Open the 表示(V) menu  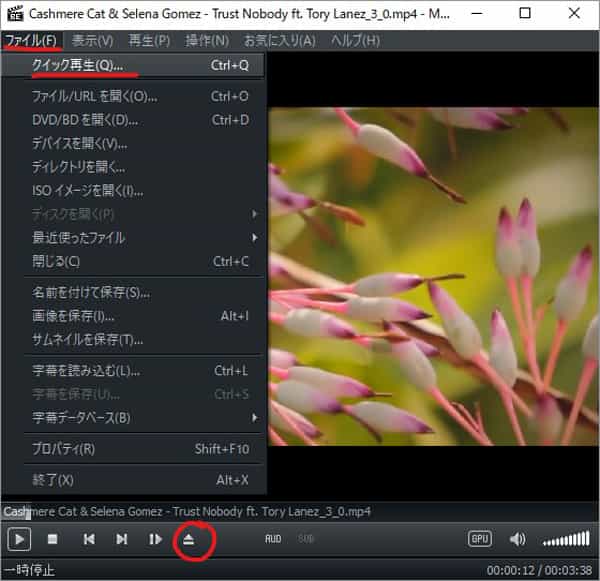(x=93, y=41)
